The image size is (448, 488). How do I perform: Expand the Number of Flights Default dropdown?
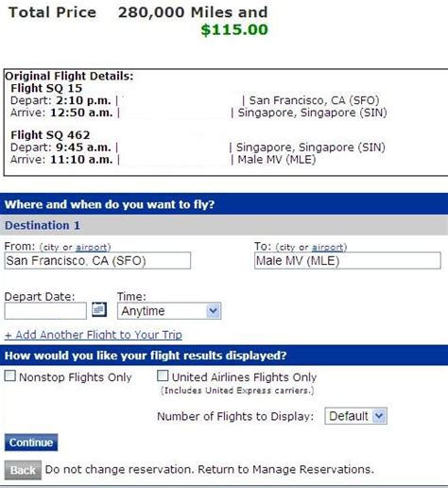355,416
